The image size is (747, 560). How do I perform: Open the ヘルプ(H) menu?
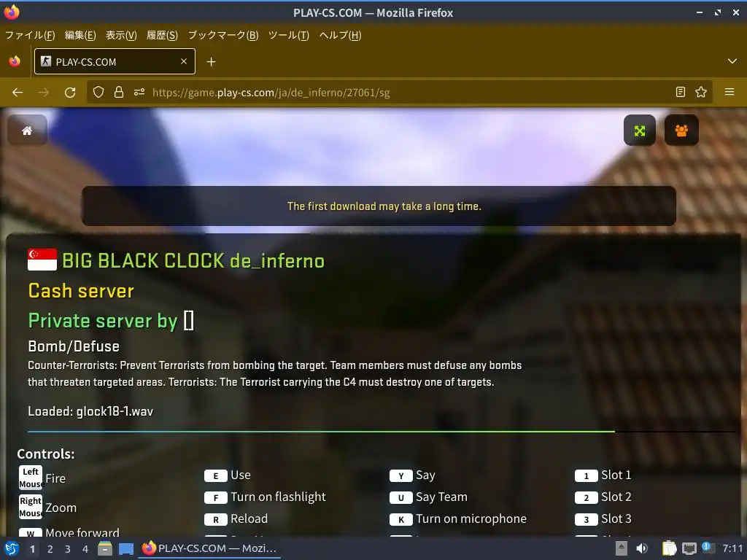[x=340, y=35]
